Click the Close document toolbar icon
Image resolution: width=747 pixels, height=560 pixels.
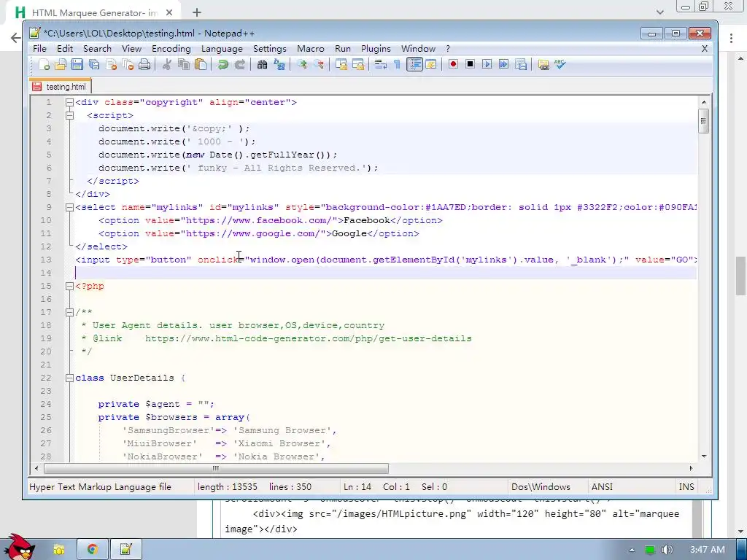[111, 65]
